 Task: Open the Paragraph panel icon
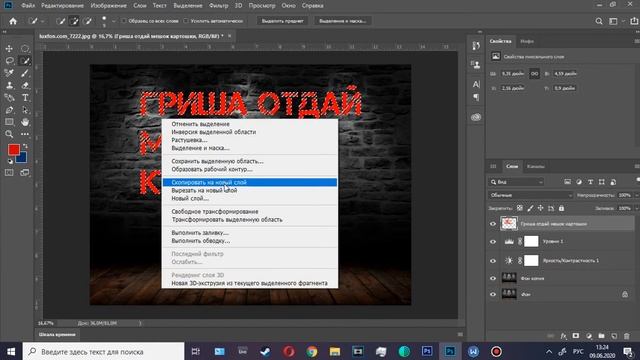476,97
